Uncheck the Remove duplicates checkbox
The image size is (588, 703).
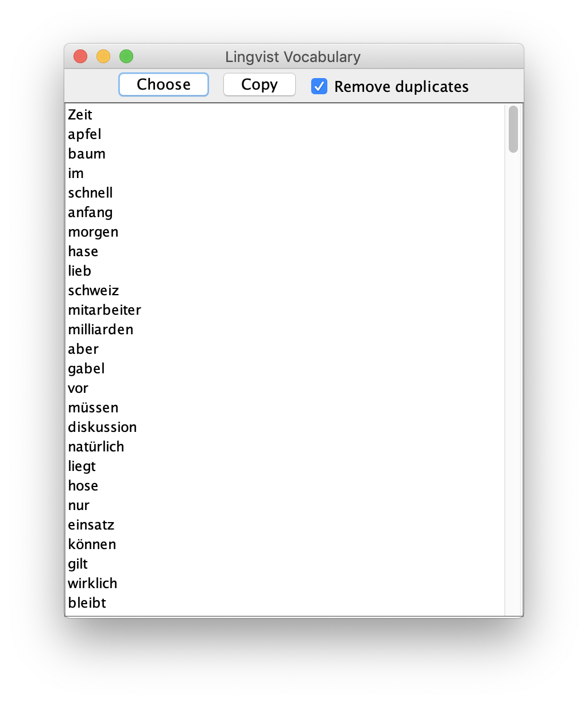point(319,86)
